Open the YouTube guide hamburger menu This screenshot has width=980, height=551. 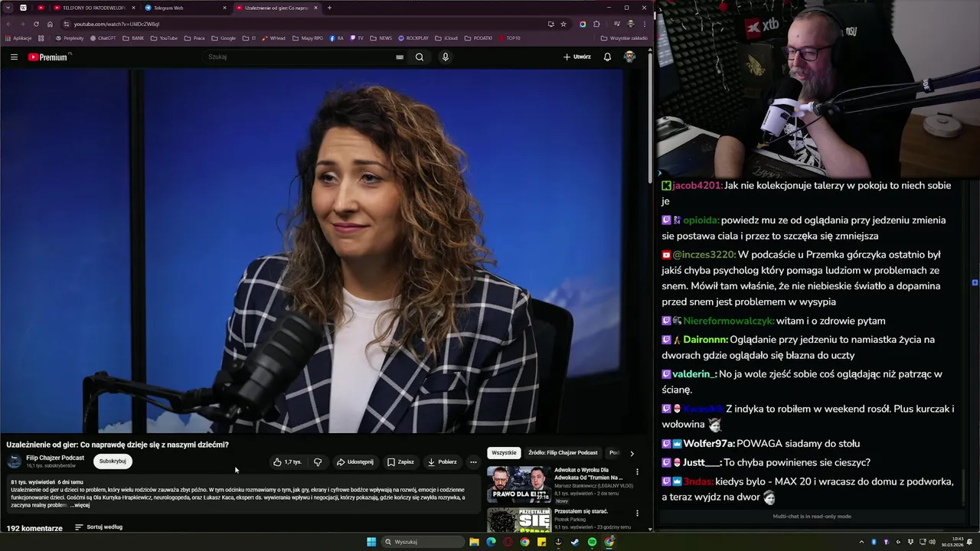(14, 57)
